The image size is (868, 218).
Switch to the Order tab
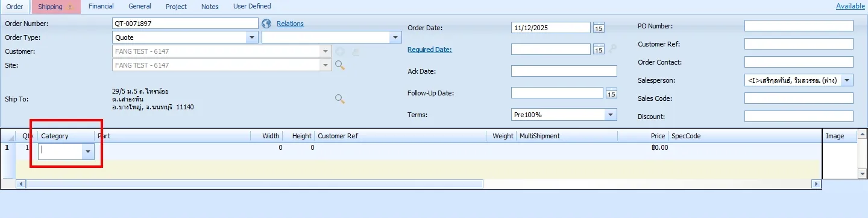point(14,7)
